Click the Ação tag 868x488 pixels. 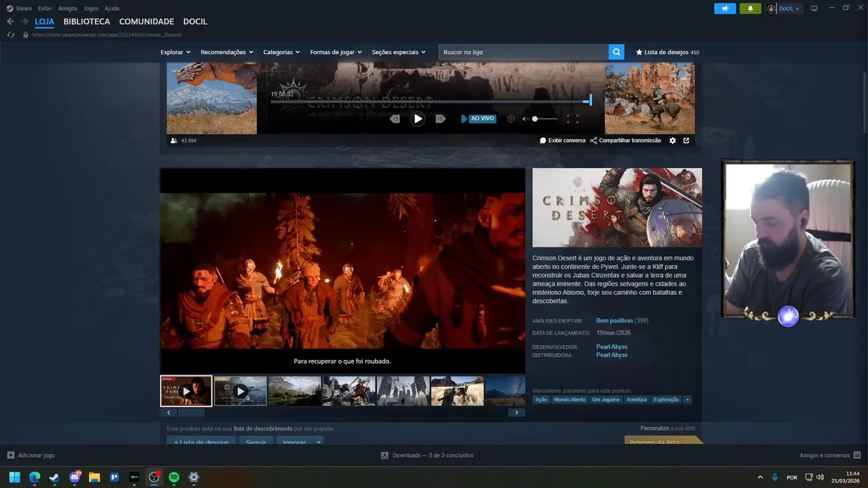click(541, 400)
